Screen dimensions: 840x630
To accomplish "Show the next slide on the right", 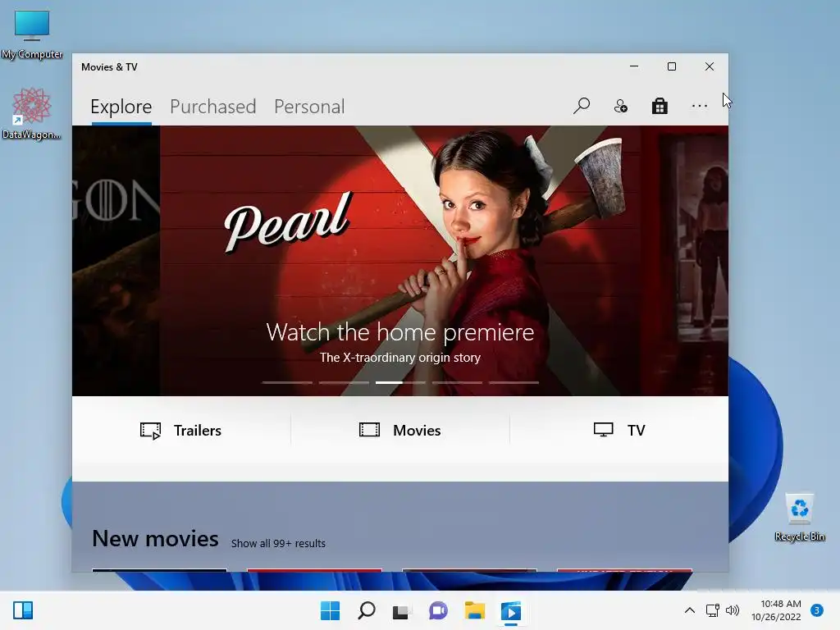I will tap(684, 261).
